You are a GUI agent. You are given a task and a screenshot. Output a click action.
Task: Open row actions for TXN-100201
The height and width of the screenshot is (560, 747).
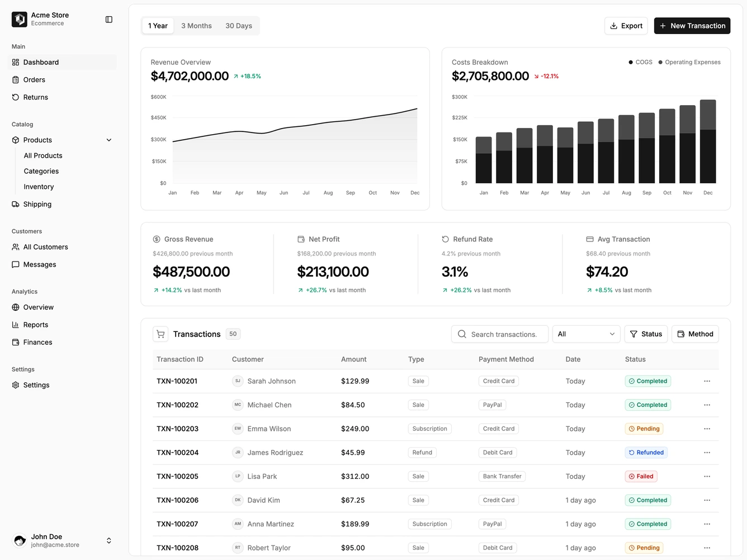pos(707,381)
